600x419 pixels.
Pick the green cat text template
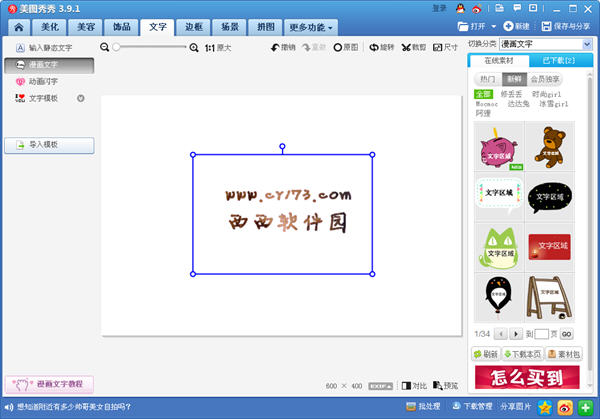(x=499, y=248)
